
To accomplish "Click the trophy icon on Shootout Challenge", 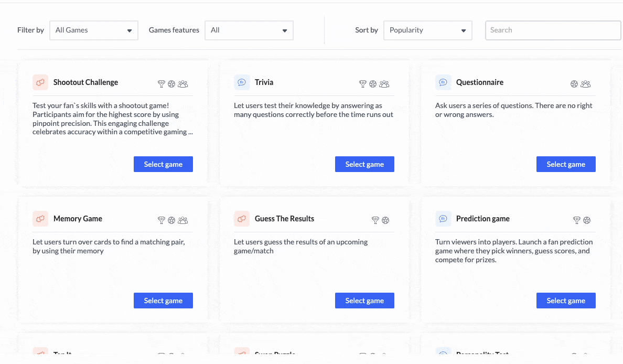I will 162,84.
